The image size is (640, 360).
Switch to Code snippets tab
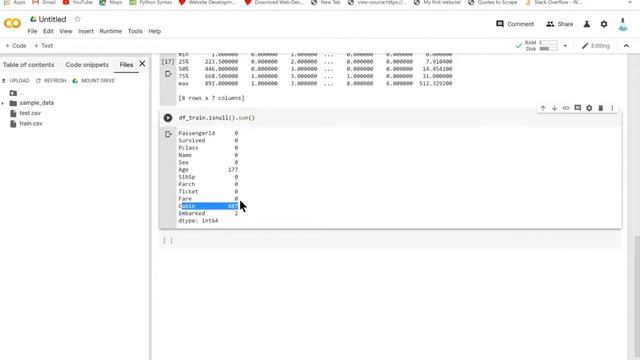coord(87,64)
